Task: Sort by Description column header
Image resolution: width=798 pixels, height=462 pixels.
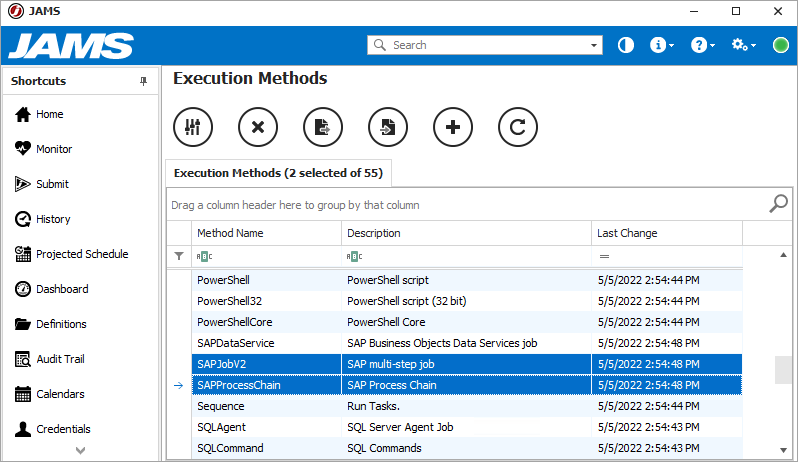Action: pos(466,233)
